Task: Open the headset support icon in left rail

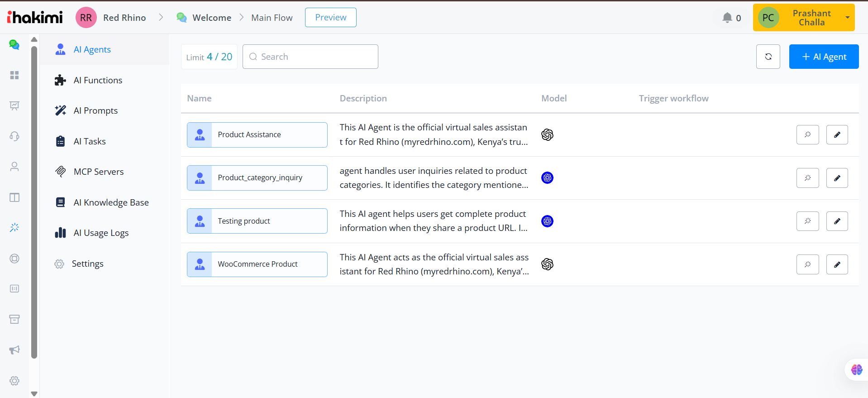Action: coord(14,136)
